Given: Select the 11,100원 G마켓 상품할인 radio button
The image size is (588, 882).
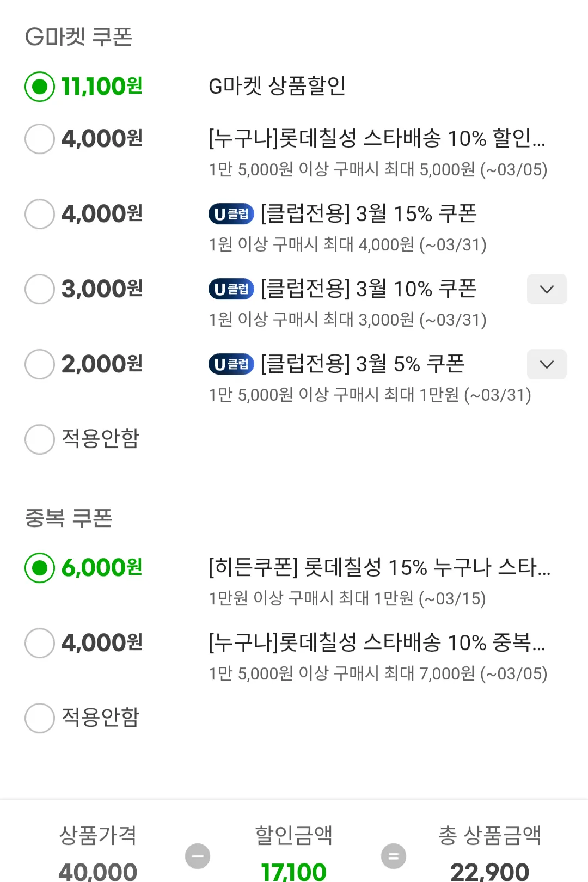Looking at the screenshot, I should pyautogui.click(x=40, y=87).
